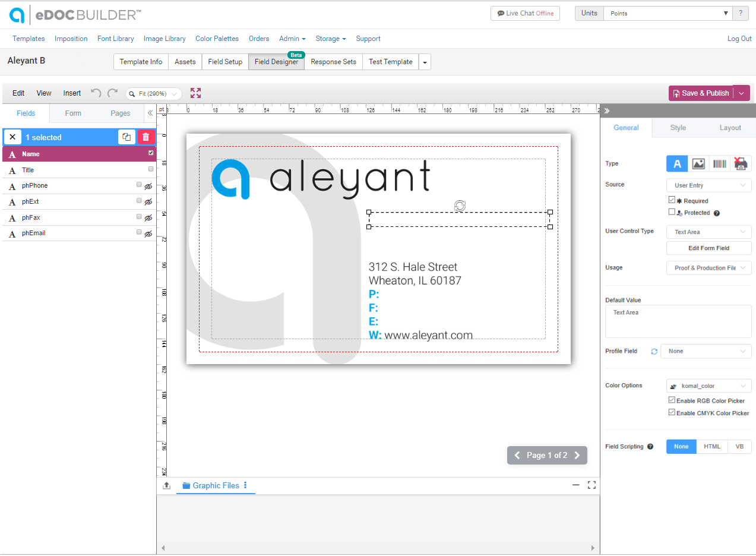756x556 pixels.
Task: Open the Usage dropdown
Action: pos(709,268)
